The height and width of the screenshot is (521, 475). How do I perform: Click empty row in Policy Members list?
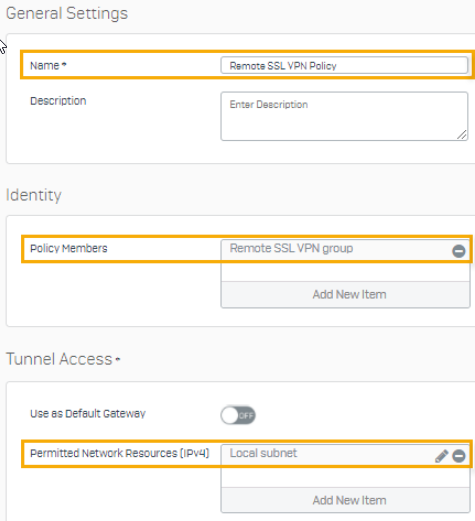(x=345, y=272)
